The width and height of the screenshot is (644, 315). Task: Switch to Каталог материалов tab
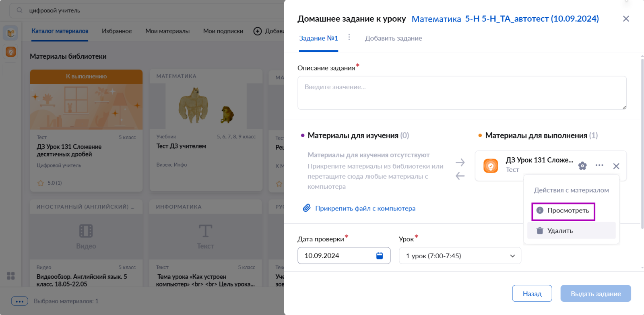[60, 31]
